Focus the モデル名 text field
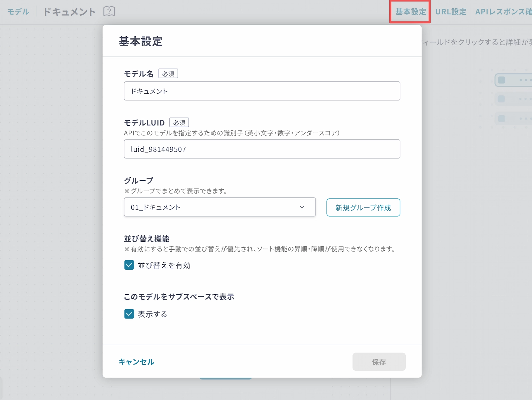The height and width of the screenshot is (400, 532). coord(262,91)
